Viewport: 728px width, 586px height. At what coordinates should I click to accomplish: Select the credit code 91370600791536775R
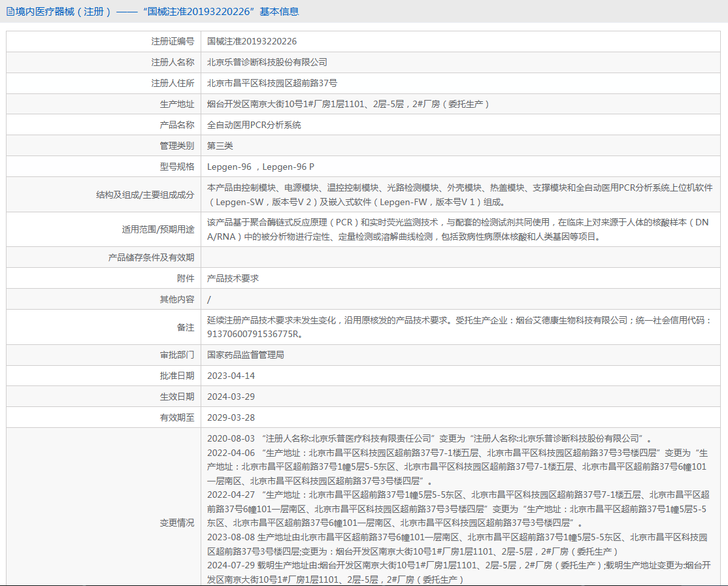coord(252,334)
